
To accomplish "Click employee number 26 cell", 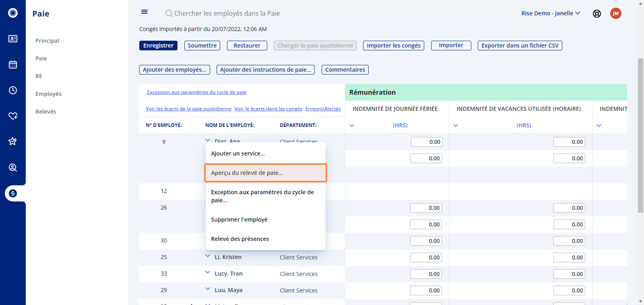I will [x=164, y=208].
